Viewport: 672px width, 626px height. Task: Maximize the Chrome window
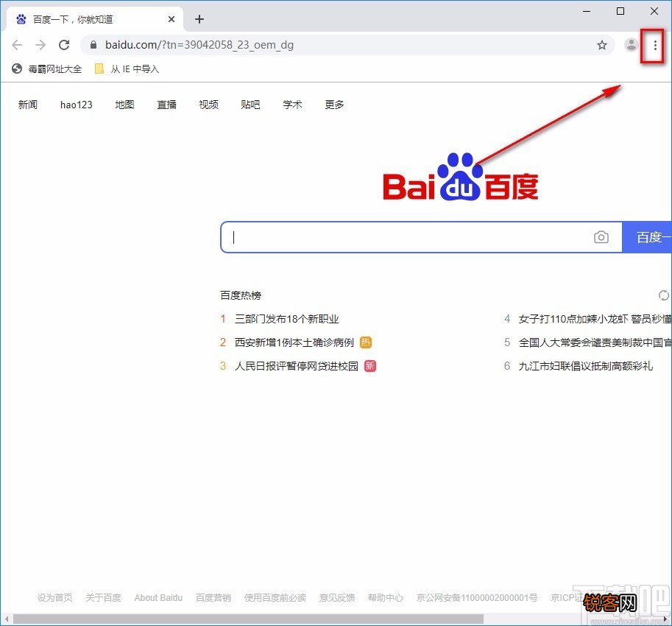pos(620,11)
